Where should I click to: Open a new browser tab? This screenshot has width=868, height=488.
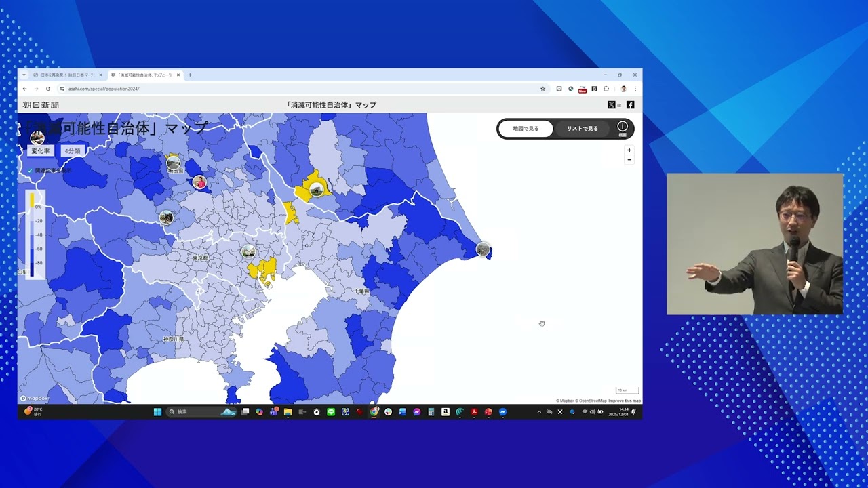coord(190,75)
